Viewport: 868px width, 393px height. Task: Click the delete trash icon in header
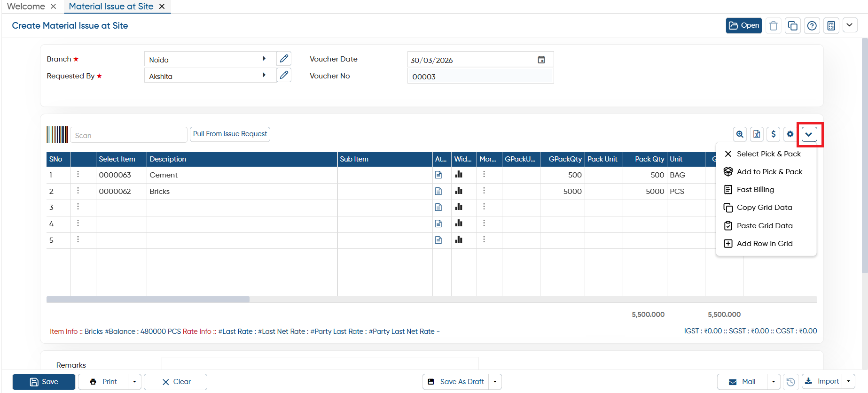coord(773,26)
